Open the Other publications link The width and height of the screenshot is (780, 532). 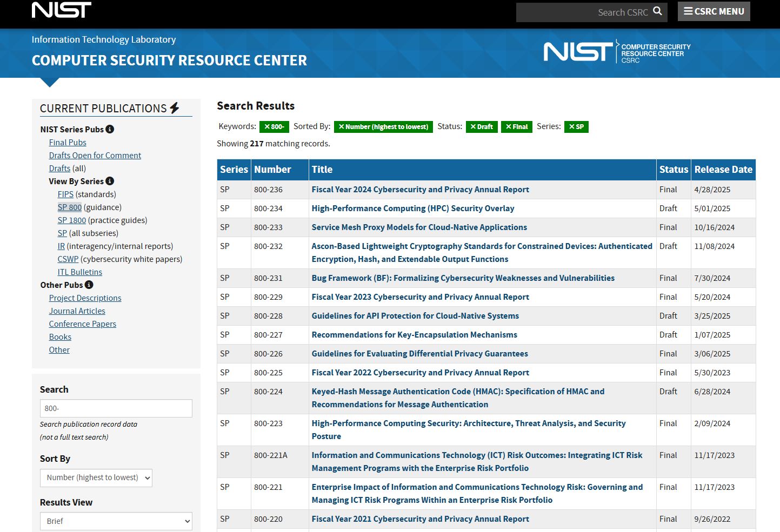59,349
